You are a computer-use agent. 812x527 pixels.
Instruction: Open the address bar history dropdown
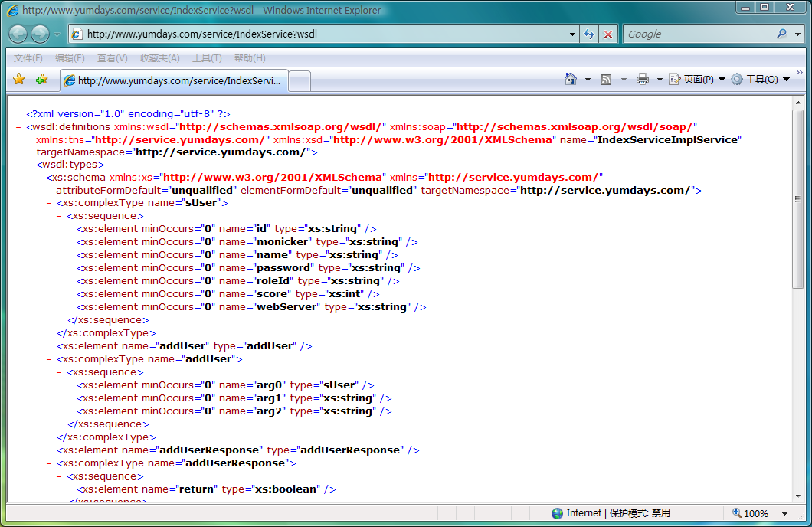click(x=572, y=34)
